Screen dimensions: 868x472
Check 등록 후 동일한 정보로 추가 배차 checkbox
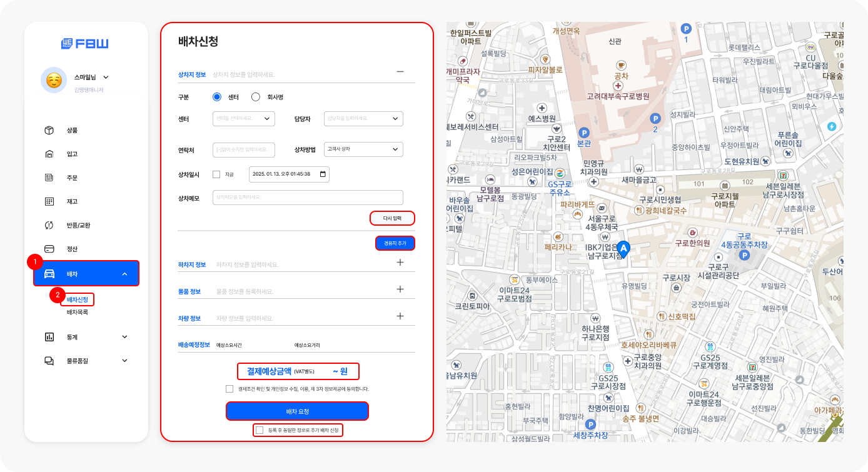[260, 430]
